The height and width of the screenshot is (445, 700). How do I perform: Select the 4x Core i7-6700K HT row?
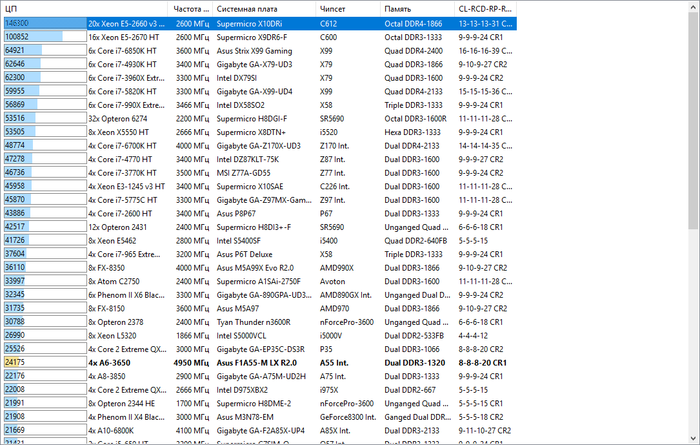pos(260,146)
